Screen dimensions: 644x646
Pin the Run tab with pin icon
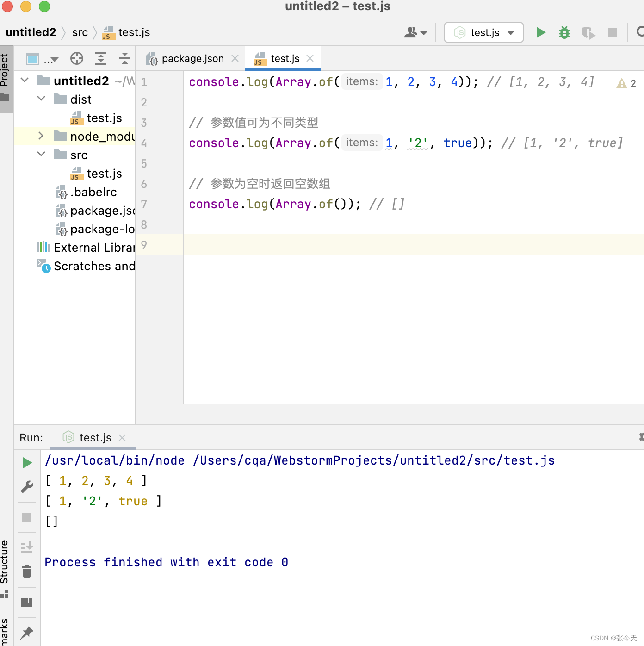pos(27,632)
